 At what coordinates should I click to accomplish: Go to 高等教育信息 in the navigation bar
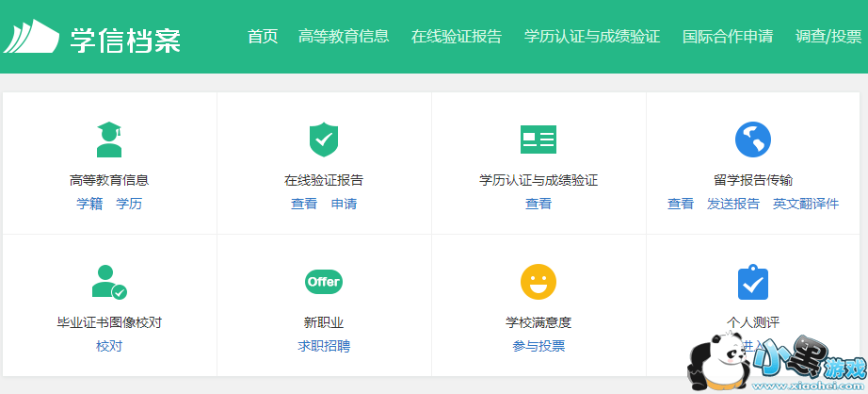344,37
